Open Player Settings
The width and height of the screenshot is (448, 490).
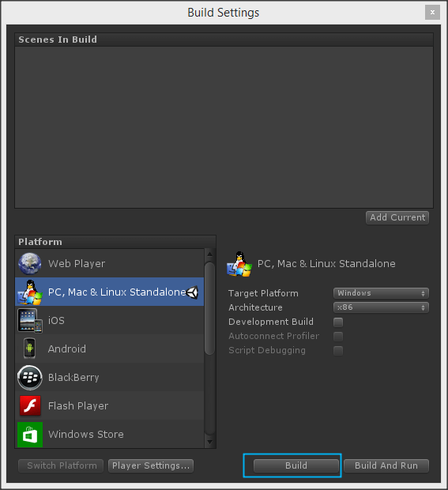pos(151,466)
